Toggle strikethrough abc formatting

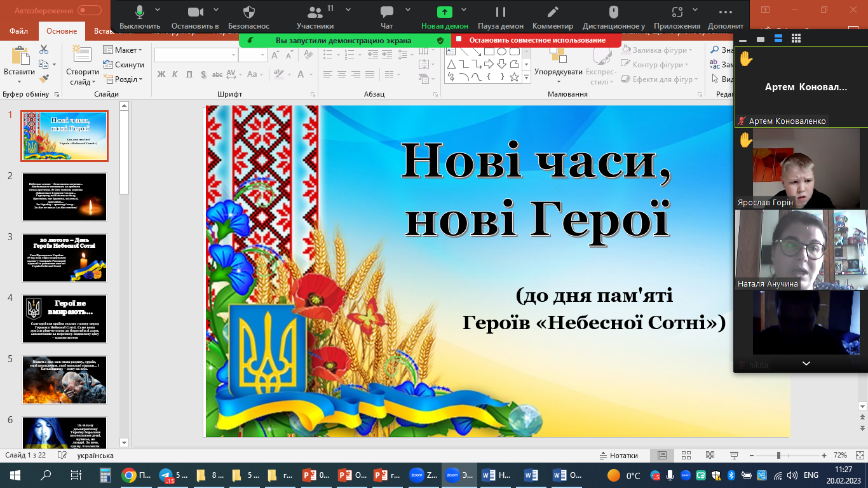click(x=217, y=74)
